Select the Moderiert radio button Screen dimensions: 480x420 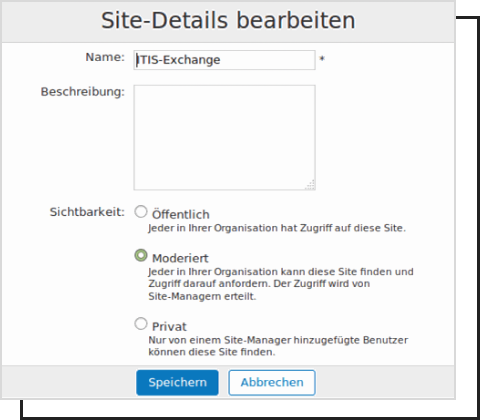coord(141,256)
